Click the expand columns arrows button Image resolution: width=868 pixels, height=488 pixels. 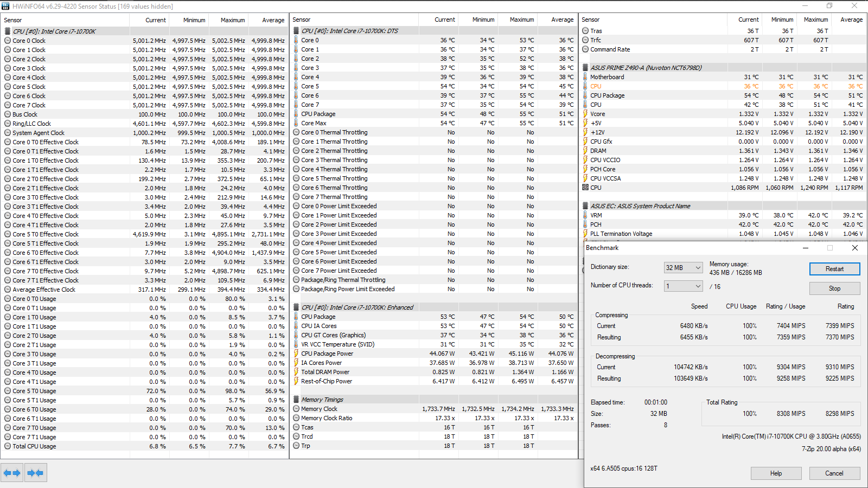(12, 473)
